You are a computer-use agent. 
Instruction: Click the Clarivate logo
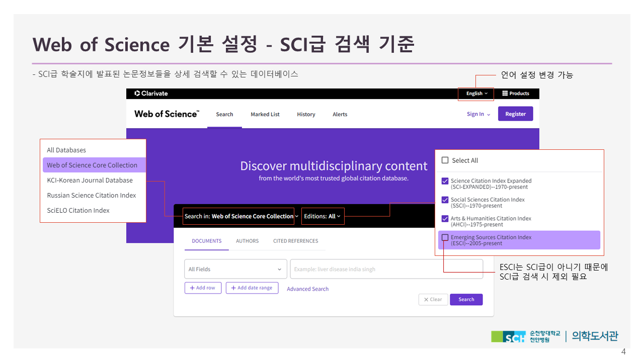pos(151,94)
